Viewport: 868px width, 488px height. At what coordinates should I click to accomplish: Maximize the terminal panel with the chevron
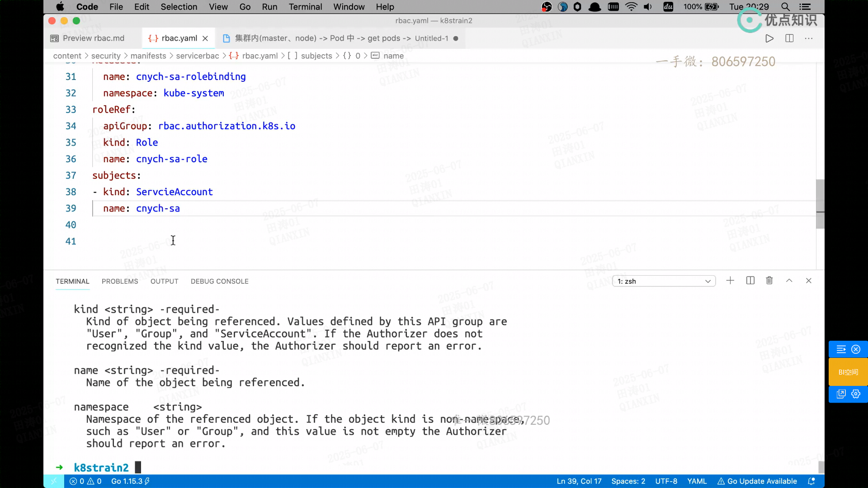click(789, 281)
